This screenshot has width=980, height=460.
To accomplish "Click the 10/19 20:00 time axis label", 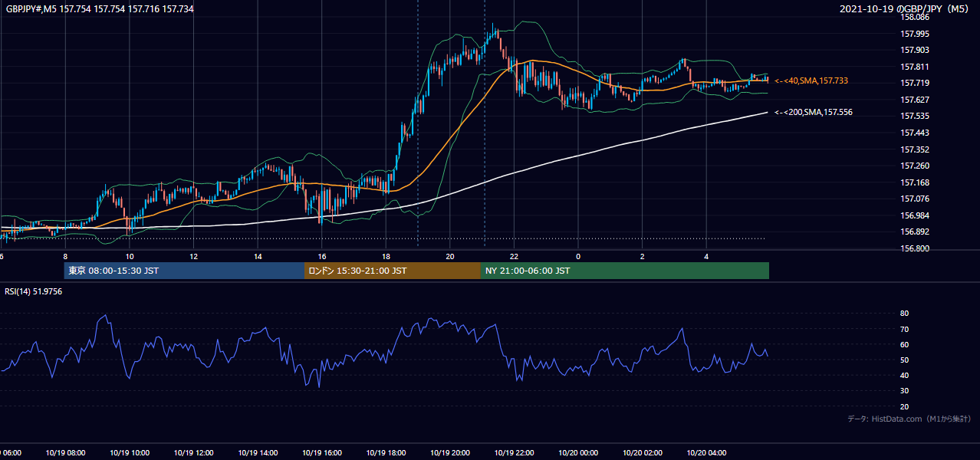I will [449, 453].
